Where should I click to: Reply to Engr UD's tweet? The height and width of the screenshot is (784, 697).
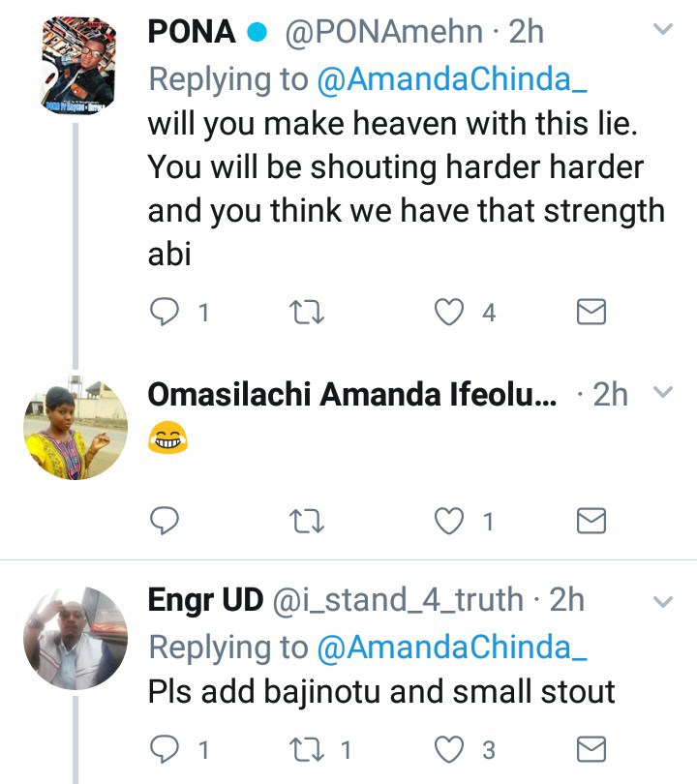[x=165, y=749]
